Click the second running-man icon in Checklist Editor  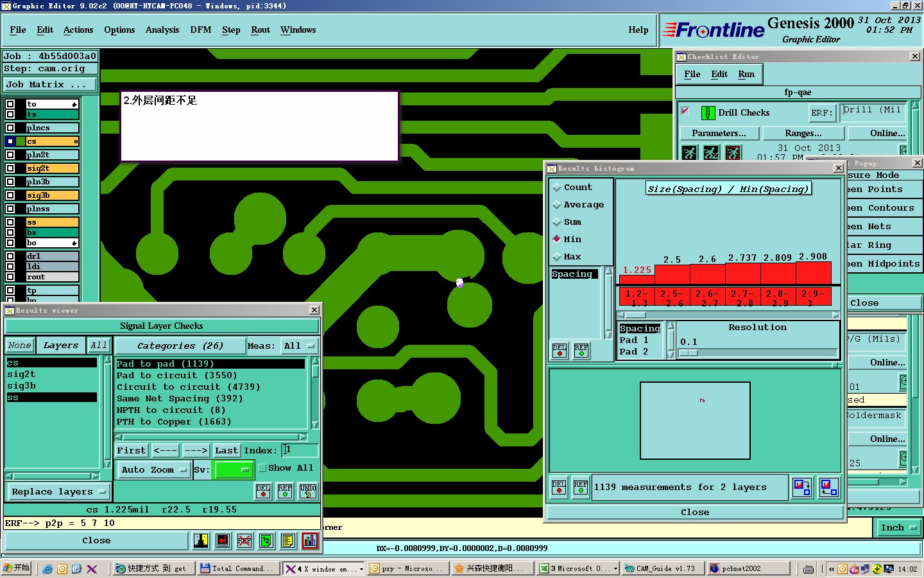711,153
